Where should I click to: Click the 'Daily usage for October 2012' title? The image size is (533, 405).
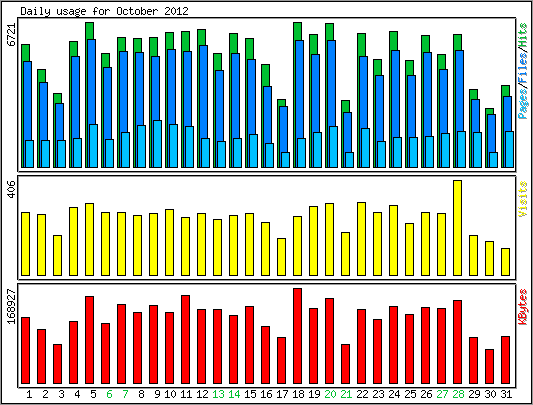coord(104,11)
